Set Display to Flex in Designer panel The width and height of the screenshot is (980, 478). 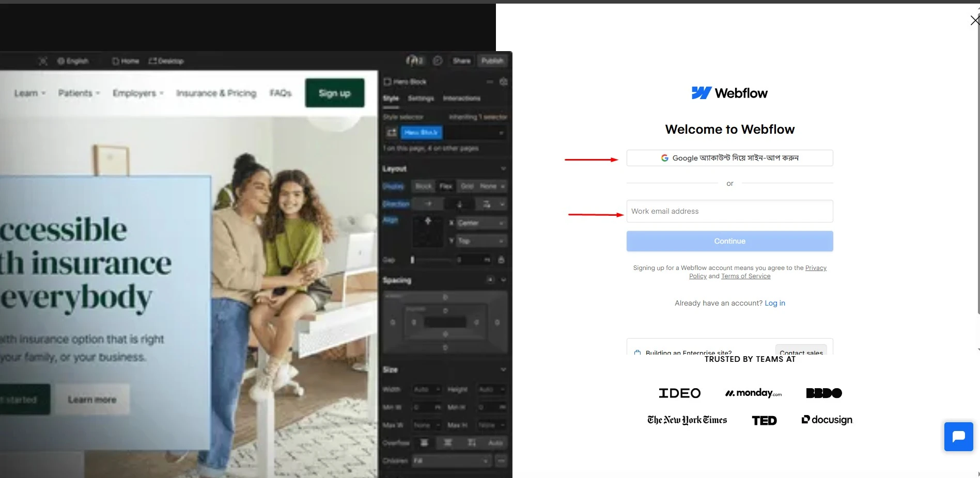[x=446, y=186]
